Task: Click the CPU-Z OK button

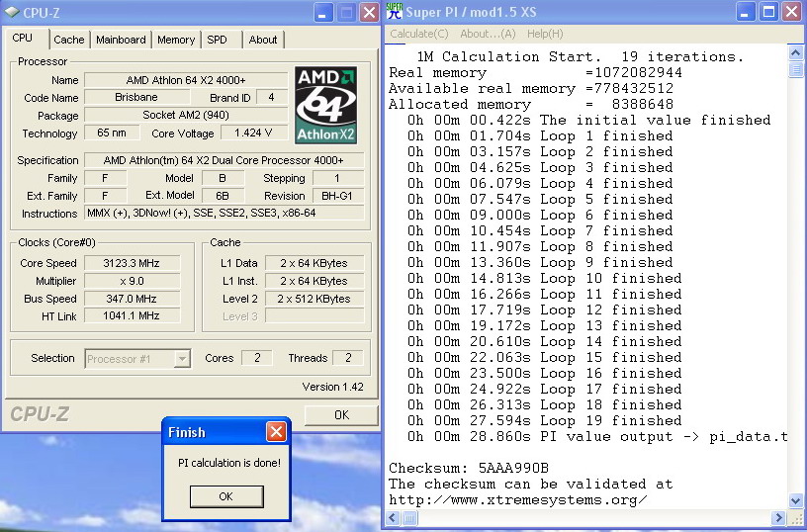Action: [x=341, y=415]
